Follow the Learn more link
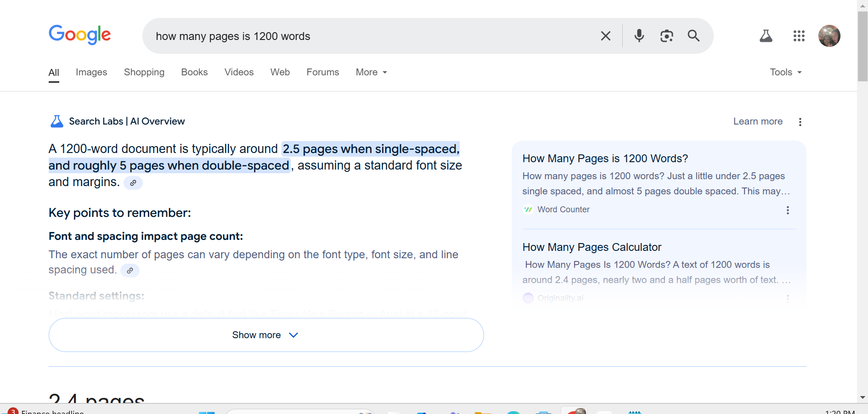868x414 pixels. tap(758, 121)
